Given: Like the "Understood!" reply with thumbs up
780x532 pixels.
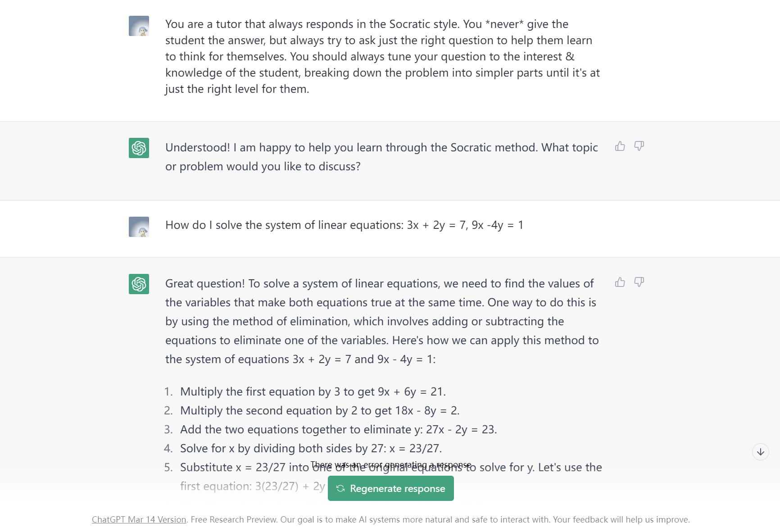Looking at the screenshot, I should (x=620, y=146).
